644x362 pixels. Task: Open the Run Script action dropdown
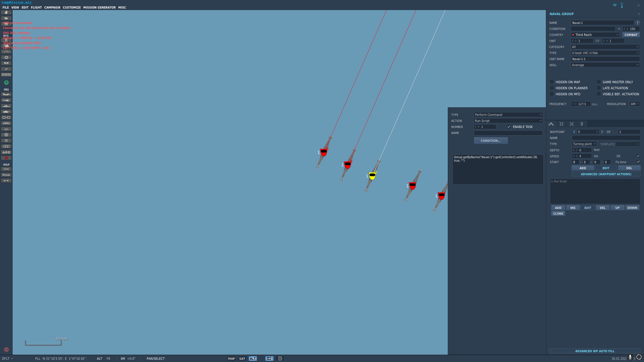pos(508,121)
